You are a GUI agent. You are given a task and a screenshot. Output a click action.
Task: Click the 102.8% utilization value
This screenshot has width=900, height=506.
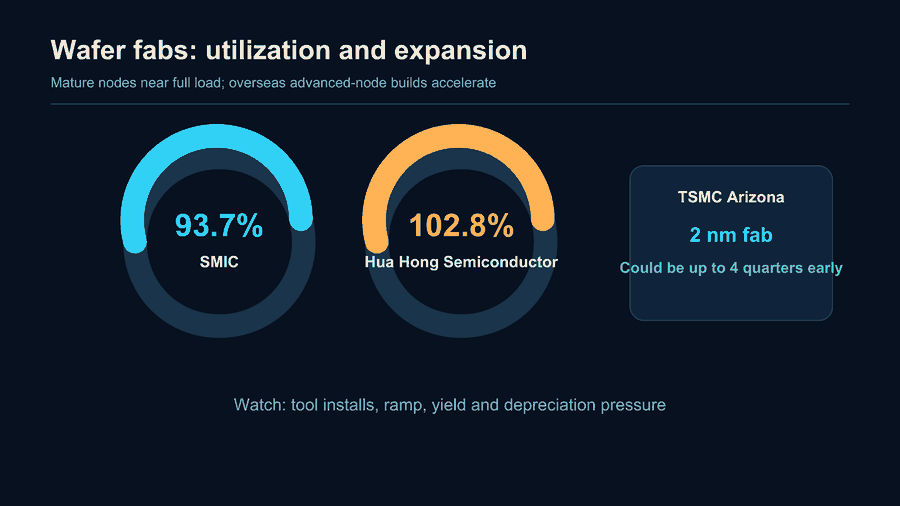[x=461, y=225]
